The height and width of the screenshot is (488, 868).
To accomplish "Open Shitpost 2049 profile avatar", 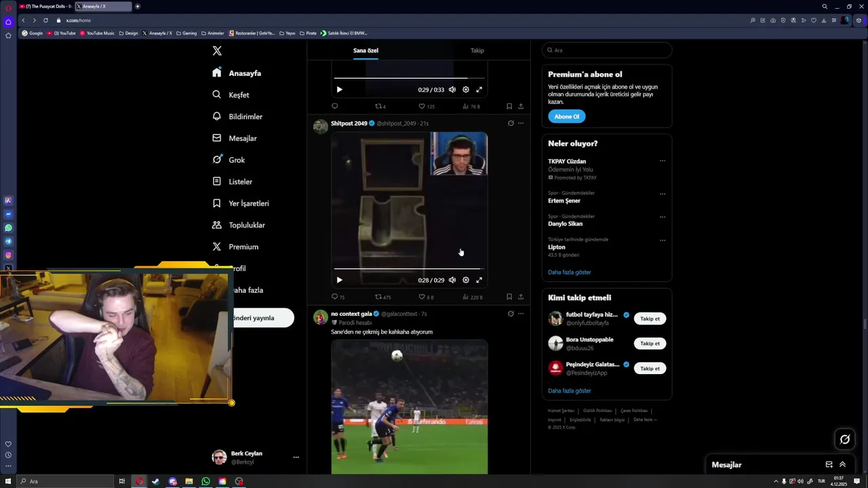I will pyautogui.click(x=321, y=127).
